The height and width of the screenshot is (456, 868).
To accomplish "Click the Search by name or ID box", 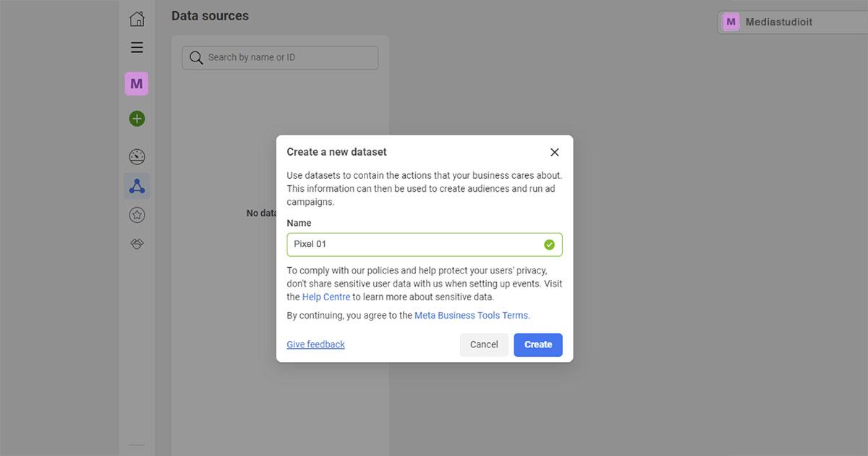I will click(x=280, y=58).
